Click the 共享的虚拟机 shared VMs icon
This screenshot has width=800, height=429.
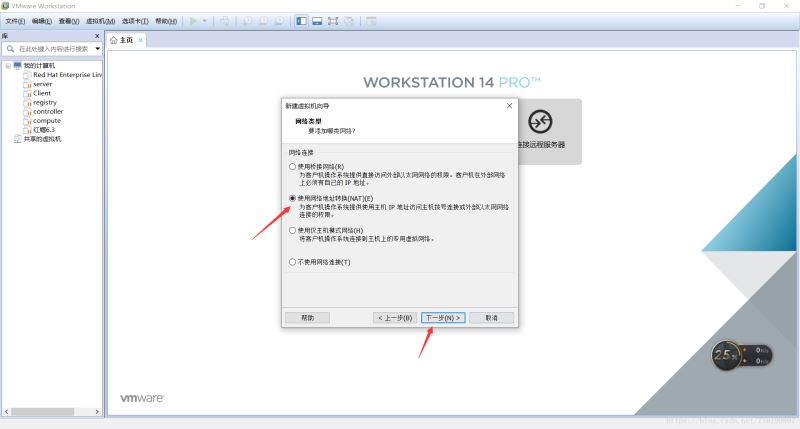(x=17, y=139)
